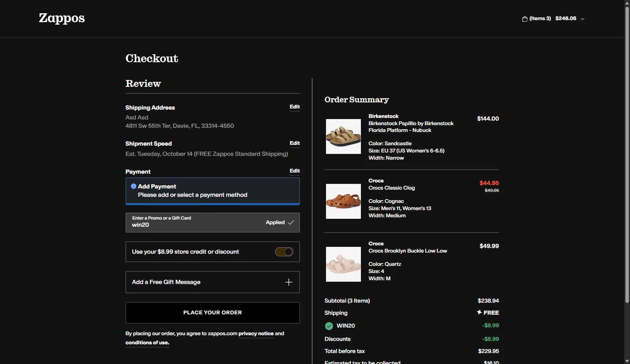This screenshot has height=364, width=630.
Task: Select the Add Payment radio button
Action: pos(134,186)
